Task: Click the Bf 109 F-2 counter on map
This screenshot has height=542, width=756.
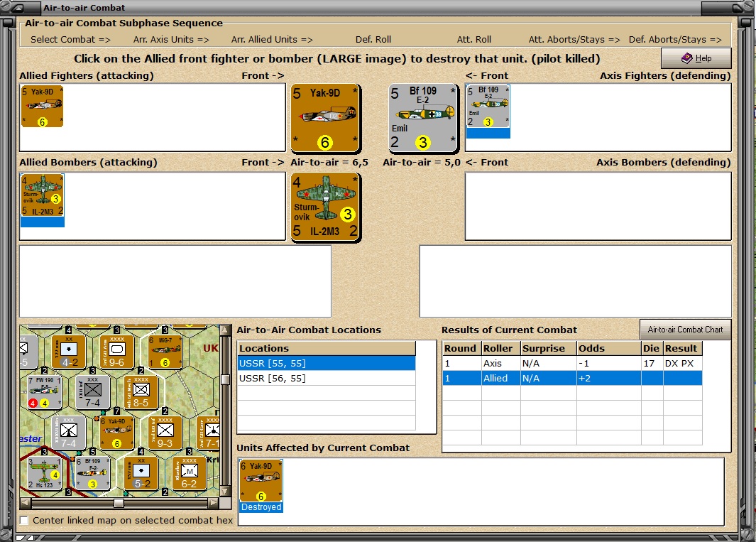Action: tap(92, 474)
